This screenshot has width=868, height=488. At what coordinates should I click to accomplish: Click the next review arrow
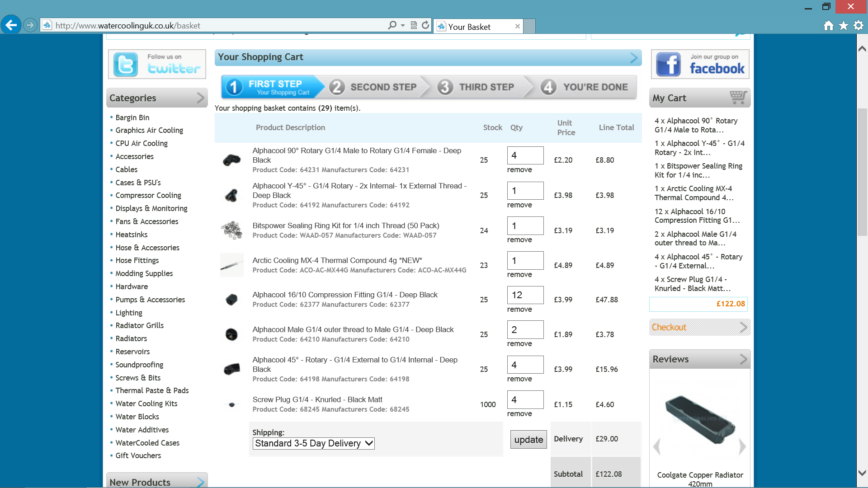click(742, 446)
